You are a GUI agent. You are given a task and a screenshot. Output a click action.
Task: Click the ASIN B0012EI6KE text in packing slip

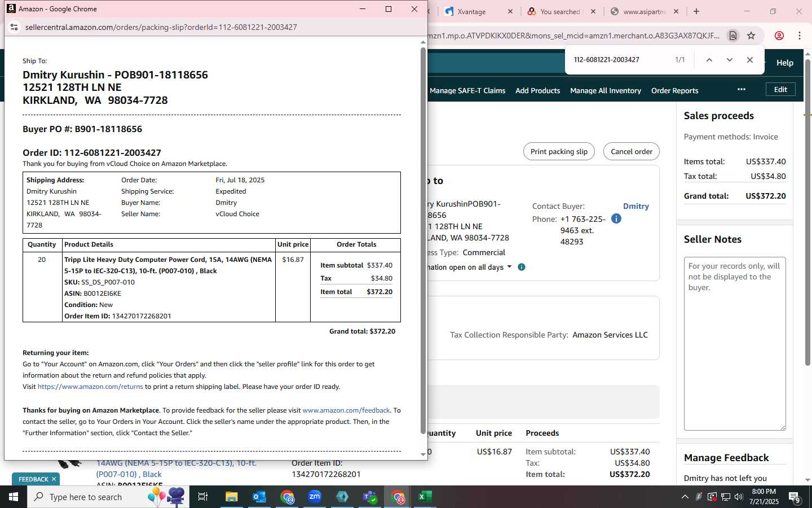pyautogui.click(x=92, y=294)
